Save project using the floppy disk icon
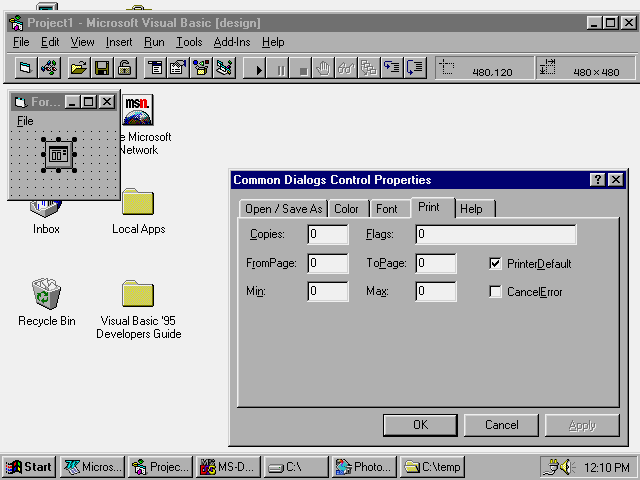The image size is (640, 480). coord(101,68)
